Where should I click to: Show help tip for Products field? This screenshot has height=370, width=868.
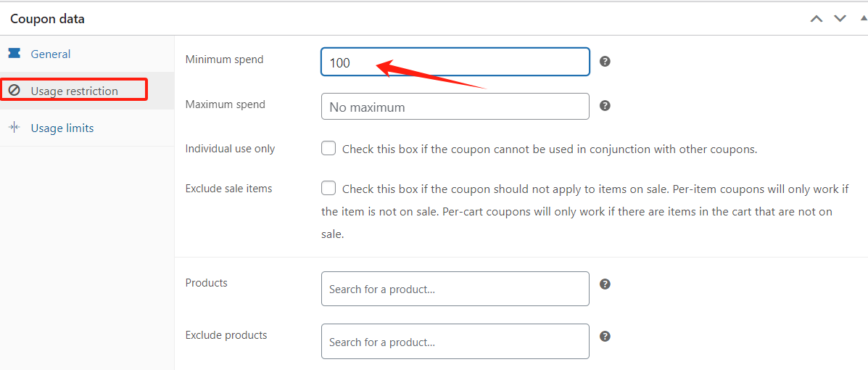click(x=605, y=284)
